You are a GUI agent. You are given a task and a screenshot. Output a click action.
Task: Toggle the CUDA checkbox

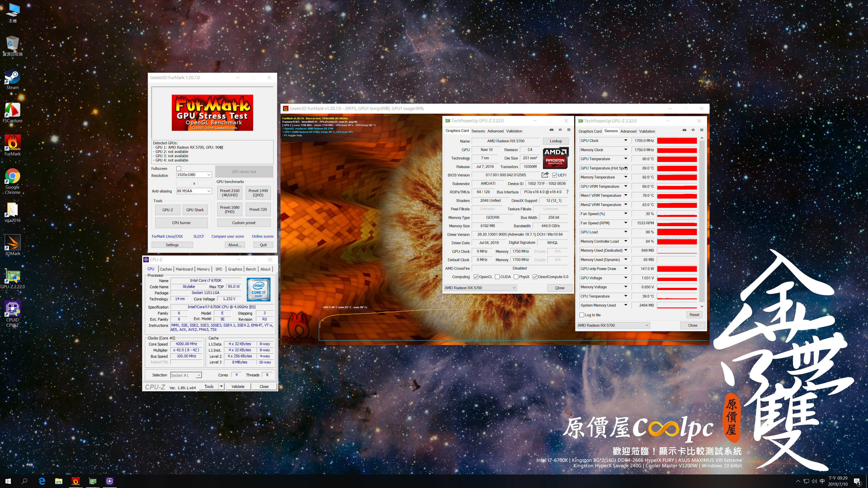tap(497, 277)
